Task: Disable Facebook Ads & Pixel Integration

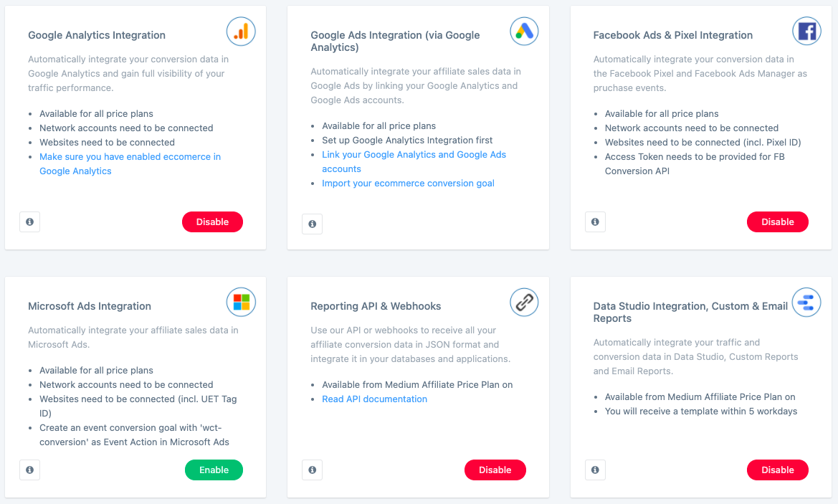Action: click(x=777, y=222)
